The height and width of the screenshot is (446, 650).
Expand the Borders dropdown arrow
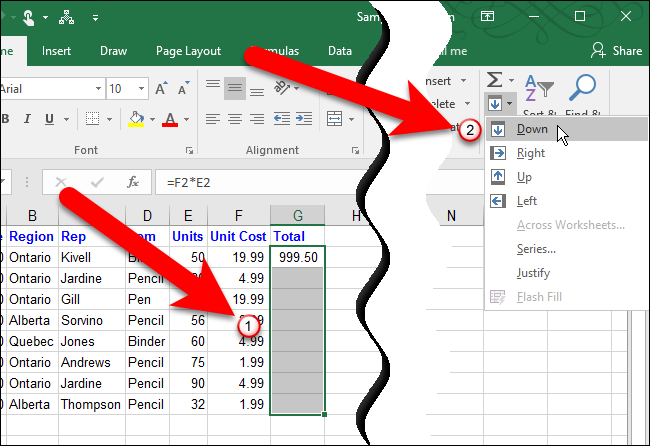pyautogui.click(x=109, y=119)
